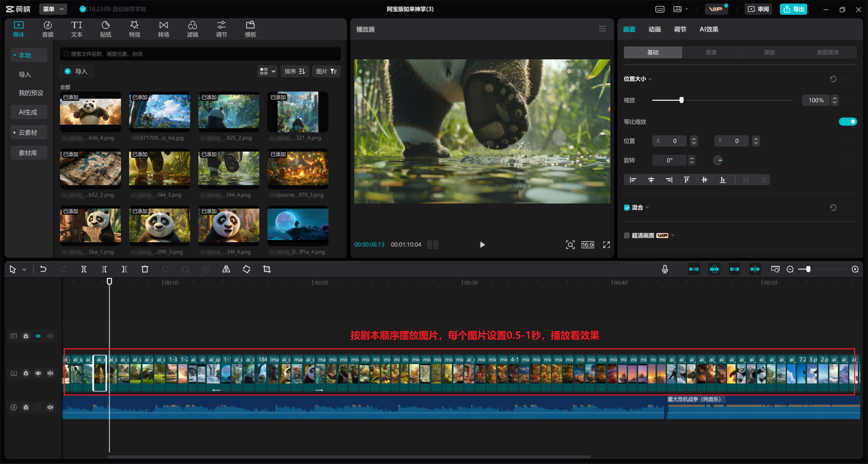868x464 pixels.
Task: Mirror the clip with flip icon
Action: point(226,269)
